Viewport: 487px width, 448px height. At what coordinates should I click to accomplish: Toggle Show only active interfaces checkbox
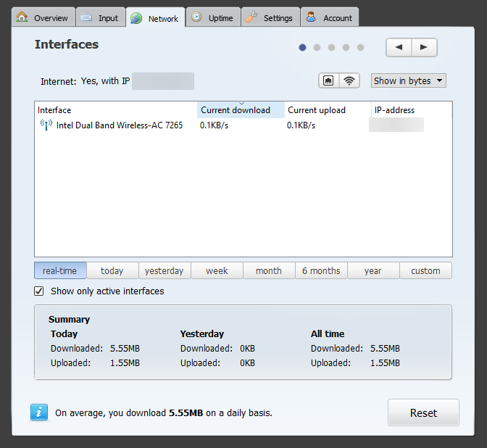39,291
